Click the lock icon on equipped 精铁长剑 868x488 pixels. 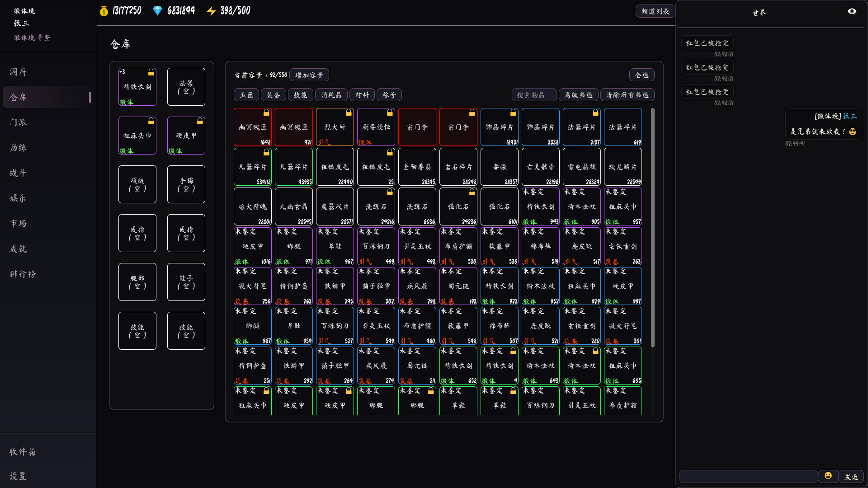[151, 72]
